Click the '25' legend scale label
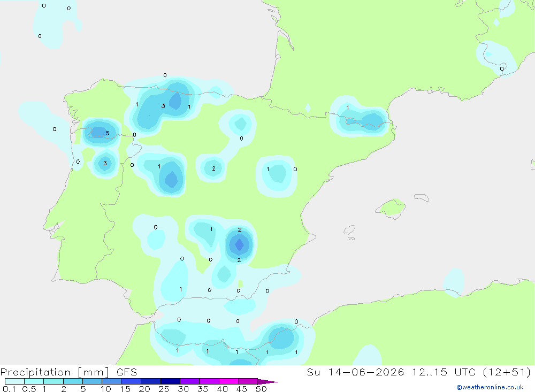This screenshot has width=535, height=392. tap(164, 389)
